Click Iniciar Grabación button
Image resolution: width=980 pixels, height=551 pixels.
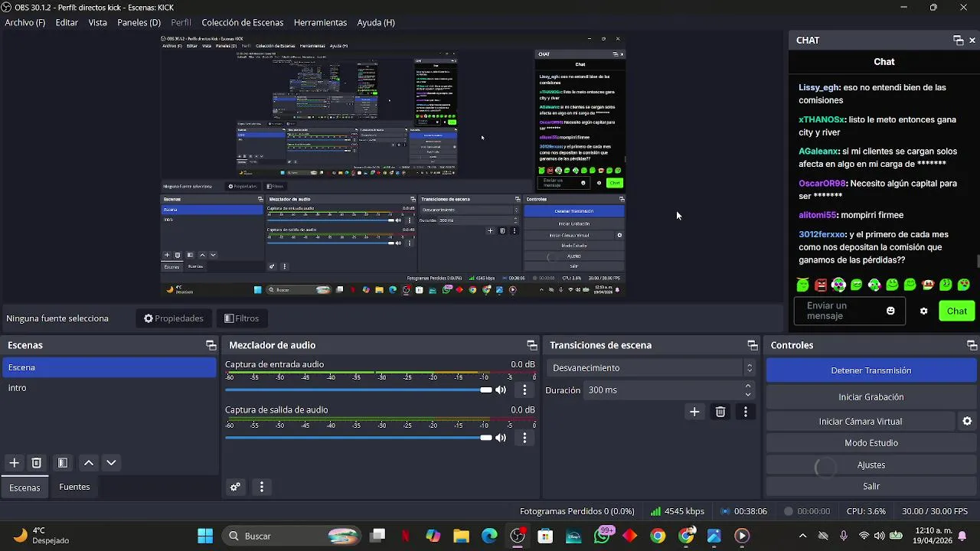(x=871, y=397)
